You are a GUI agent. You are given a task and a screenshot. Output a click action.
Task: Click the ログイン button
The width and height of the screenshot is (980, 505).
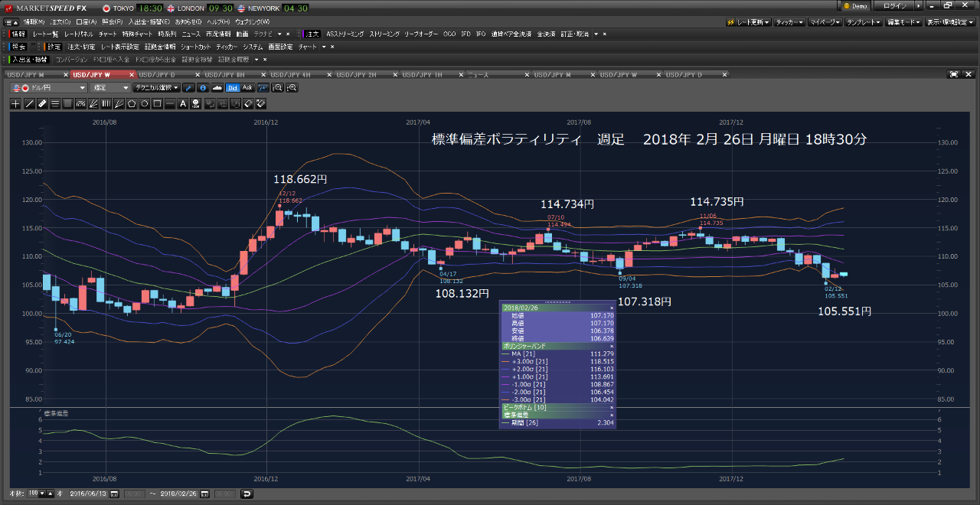894,5
